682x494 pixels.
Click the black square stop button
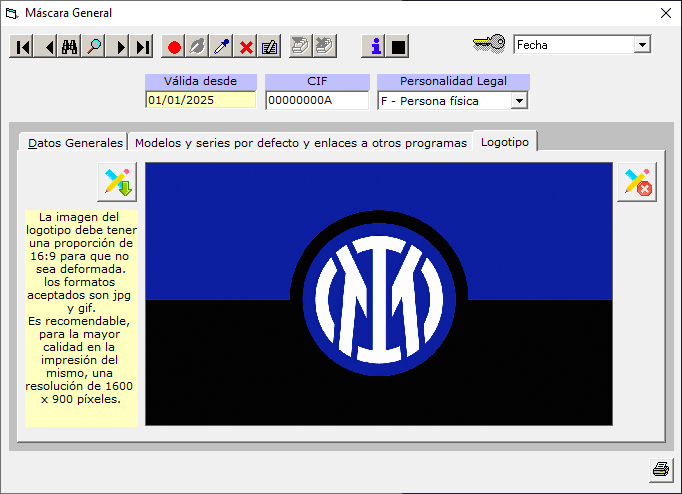[398, 47]
